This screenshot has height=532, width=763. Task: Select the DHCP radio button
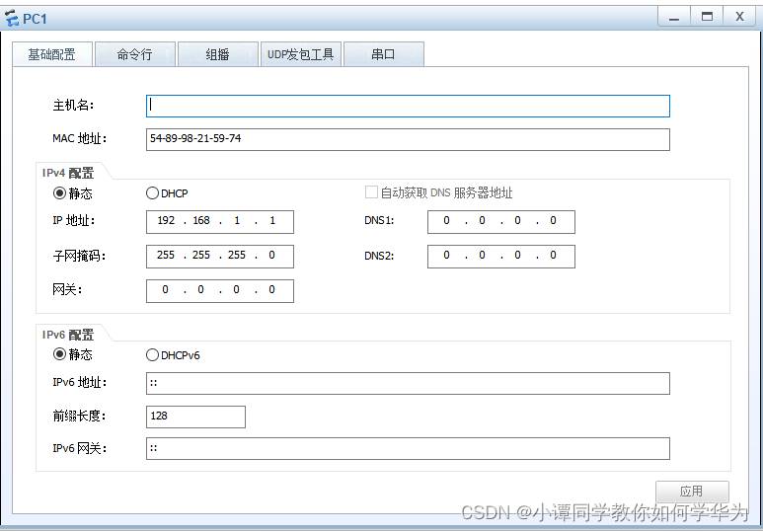[152, 193]
